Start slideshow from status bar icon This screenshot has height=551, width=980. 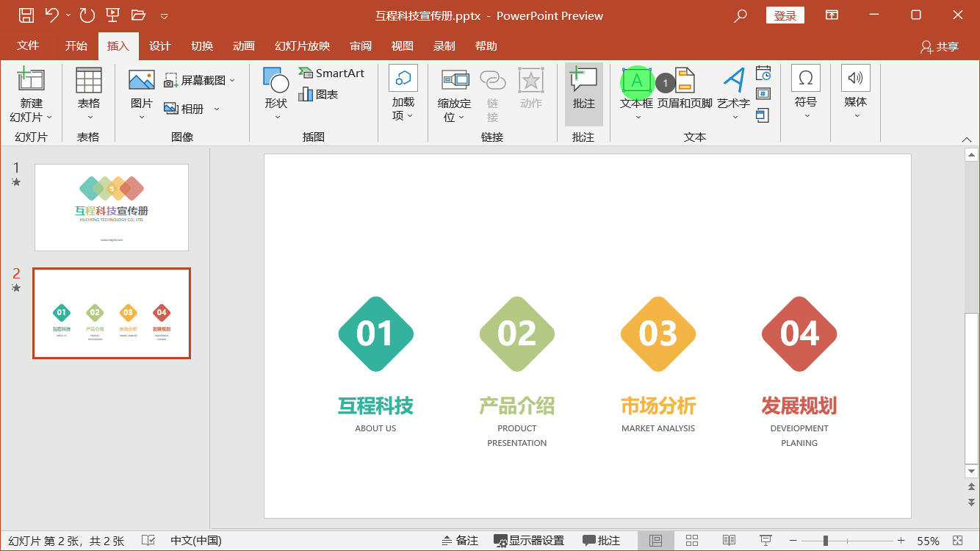765,541
